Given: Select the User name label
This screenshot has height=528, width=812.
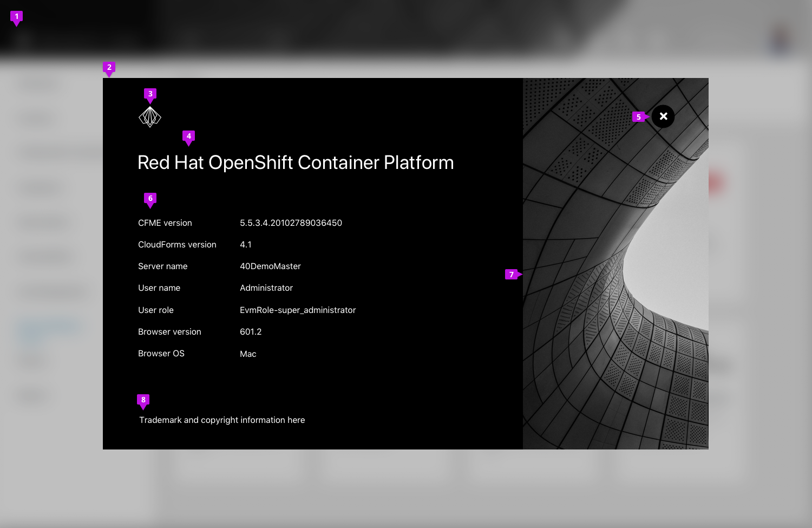Looking at the screenshot, I should click(x=159, y=288).
